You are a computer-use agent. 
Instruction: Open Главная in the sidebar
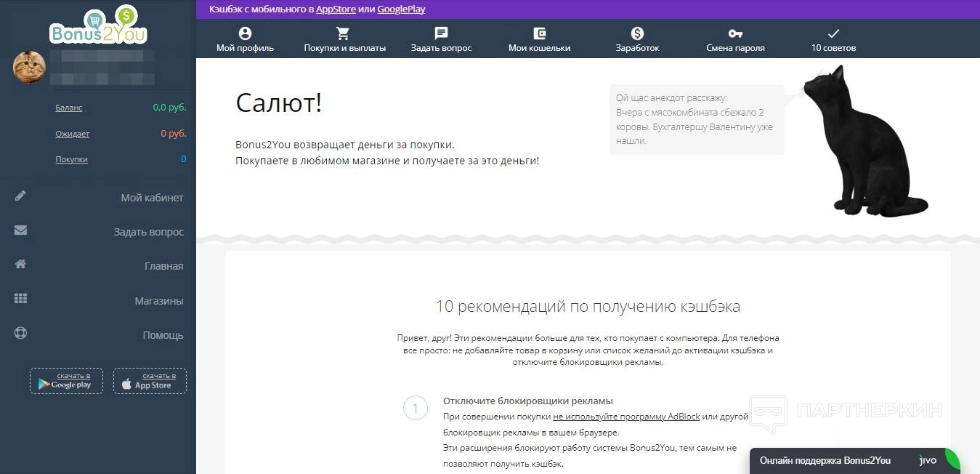(163, 266)
